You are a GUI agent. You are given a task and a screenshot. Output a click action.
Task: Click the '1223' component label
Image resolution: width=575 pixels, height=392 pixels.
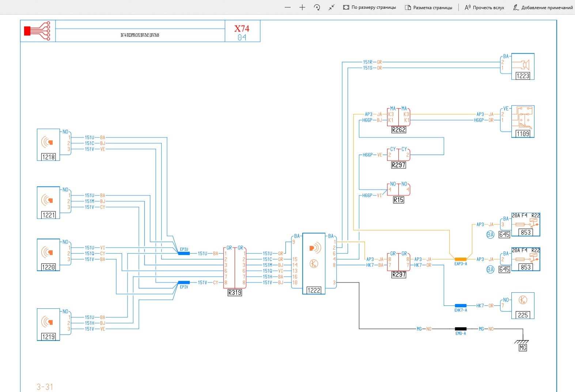[523, 76]
